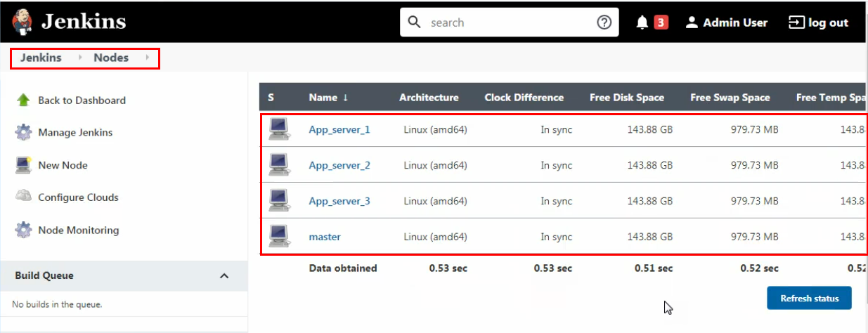Open notifications bell icon
This screenshot has width=868, height=333.
click(x=642, y=22)
